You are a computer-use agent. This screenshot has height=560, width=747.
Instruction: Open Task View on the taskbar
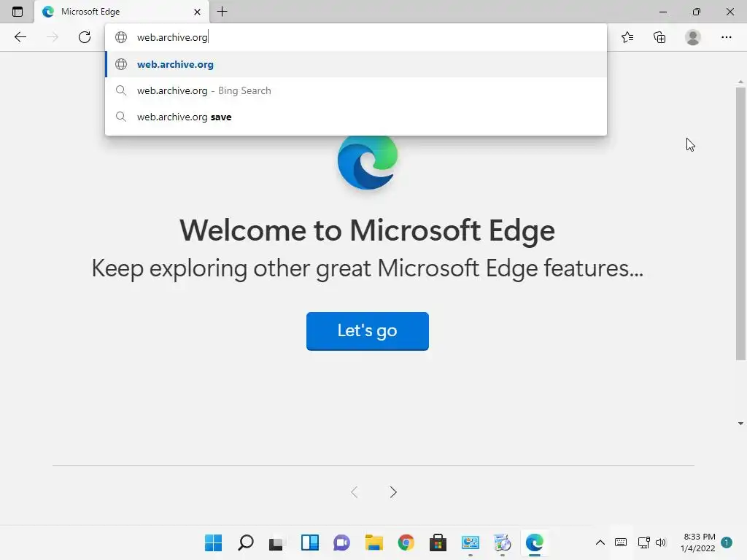pos(276,542)
